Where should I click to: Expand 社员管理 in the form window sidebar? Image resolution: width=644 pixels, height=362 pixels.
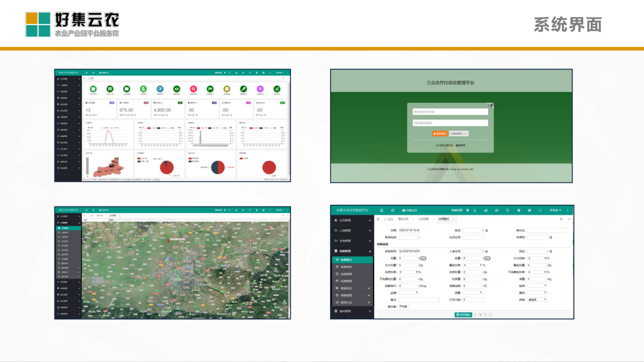point(353,220)
